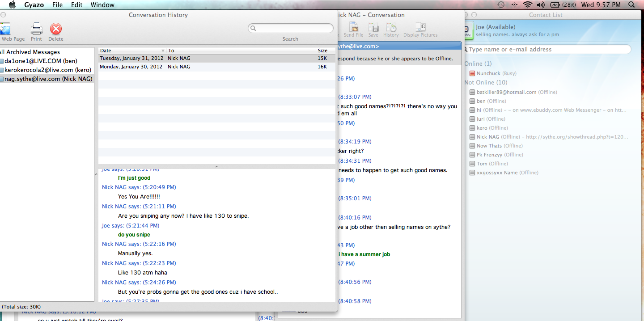Collapse the Not Online (10) group
644x321 pixels.
click(486, 82)
